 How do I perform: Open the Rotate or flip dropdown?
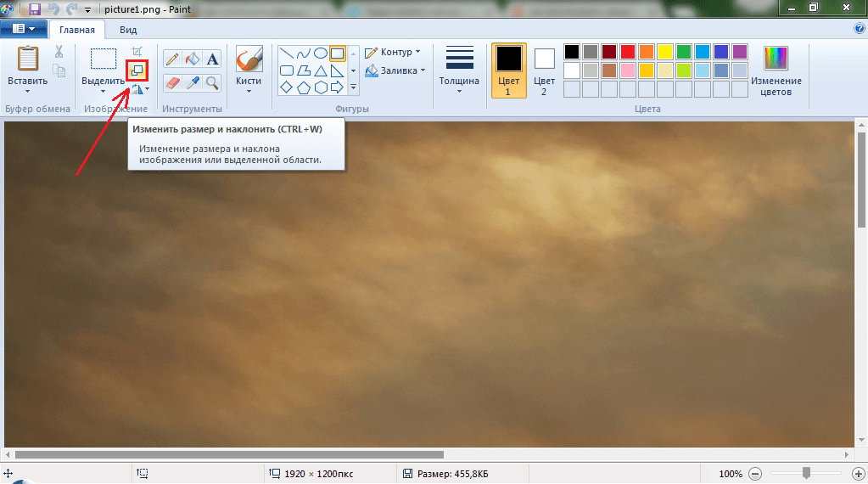140,89
